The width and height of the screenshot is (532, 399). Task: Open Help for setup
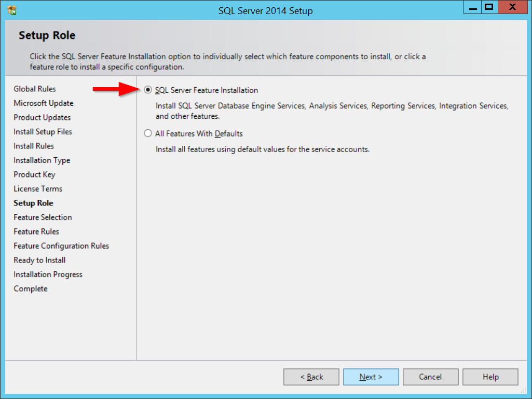coord(490,377)
